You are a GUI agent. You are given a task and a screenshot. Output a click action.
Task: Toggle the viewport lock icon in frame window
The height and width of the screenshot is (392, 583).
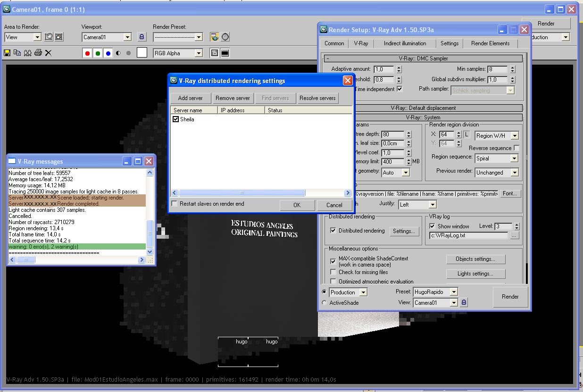pos(142,37)
